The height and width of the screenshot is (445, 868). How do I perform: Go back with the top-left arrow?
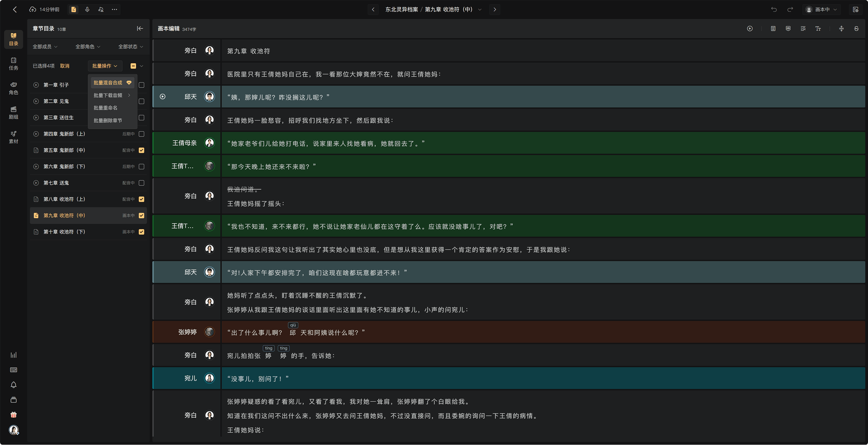[14, 9]
